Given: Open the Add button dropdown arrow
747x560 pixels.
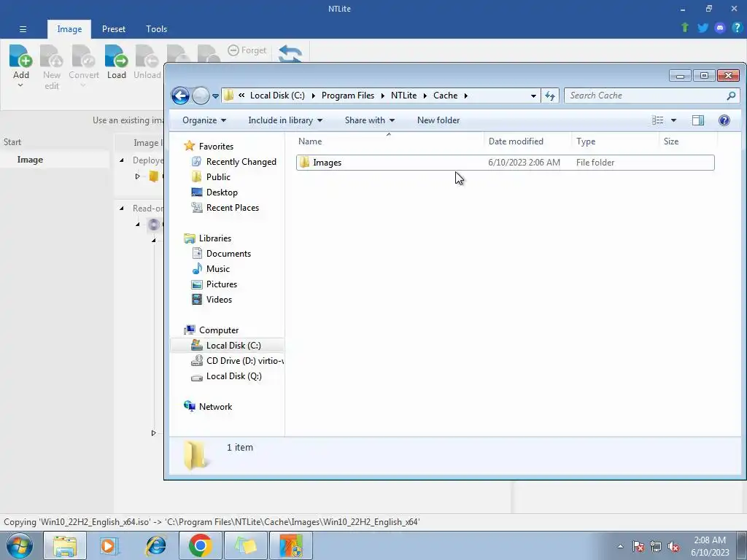Looking at the screenshot, I should tap(20, 85).
